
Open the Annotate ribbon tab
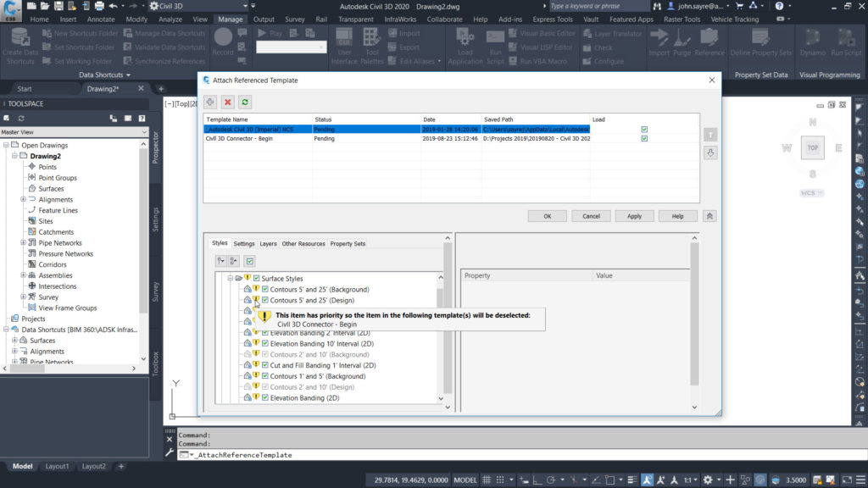[x=101, y=19]
